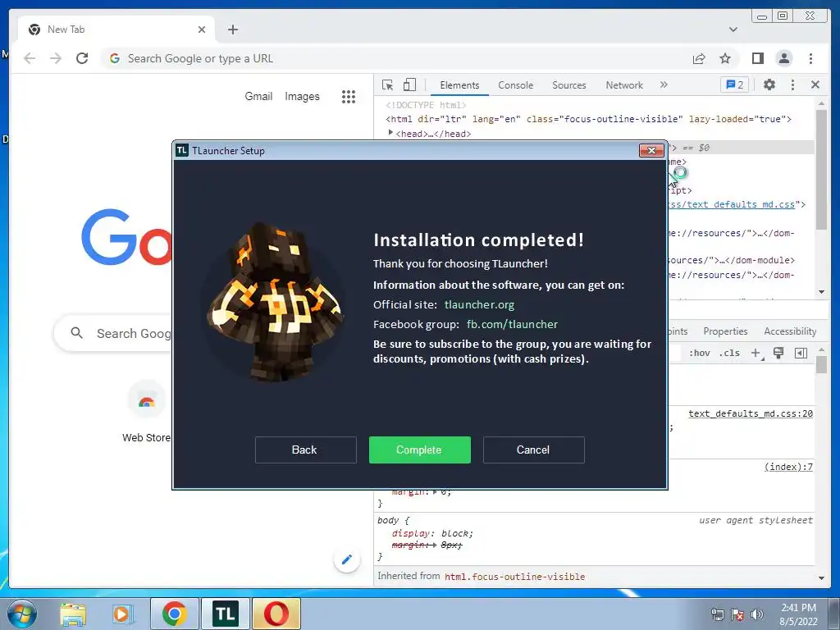The width and height of the screenshot is (840, 630).
Task: Click html.focus-outline-visible inherited selector
Action: (x=514, y=577)
